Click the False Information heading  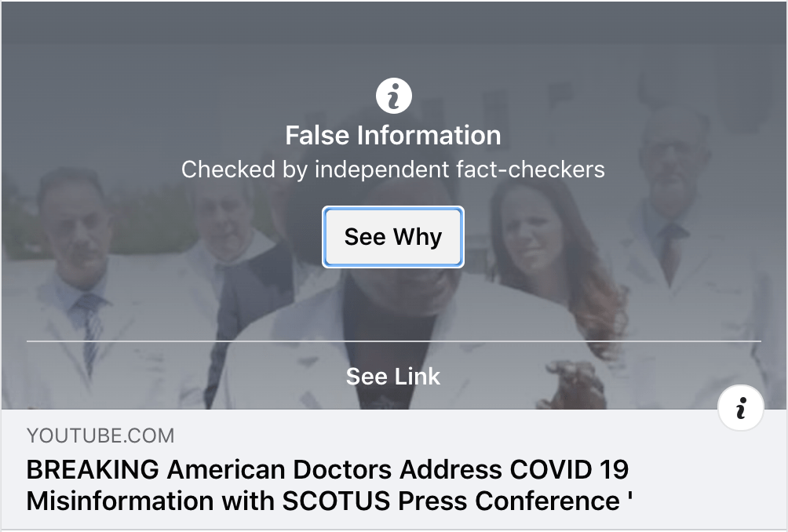tap(393, 135)
